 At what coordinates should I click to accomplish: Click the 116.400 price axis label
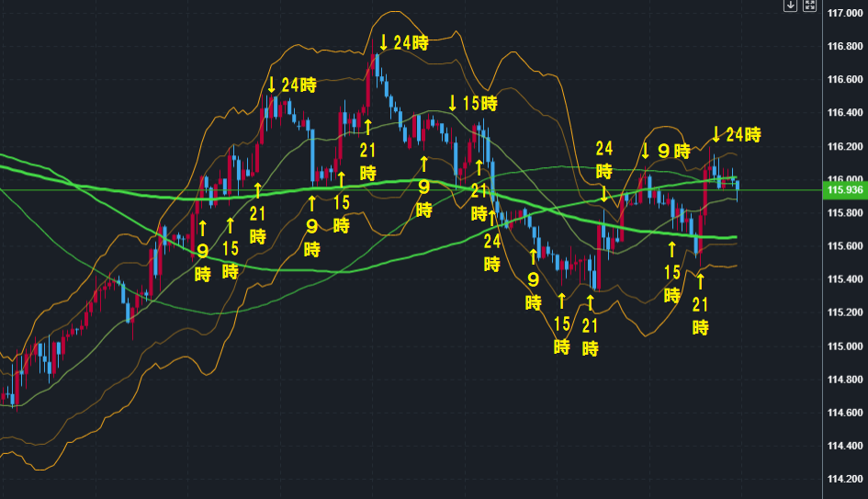(845, 113)
